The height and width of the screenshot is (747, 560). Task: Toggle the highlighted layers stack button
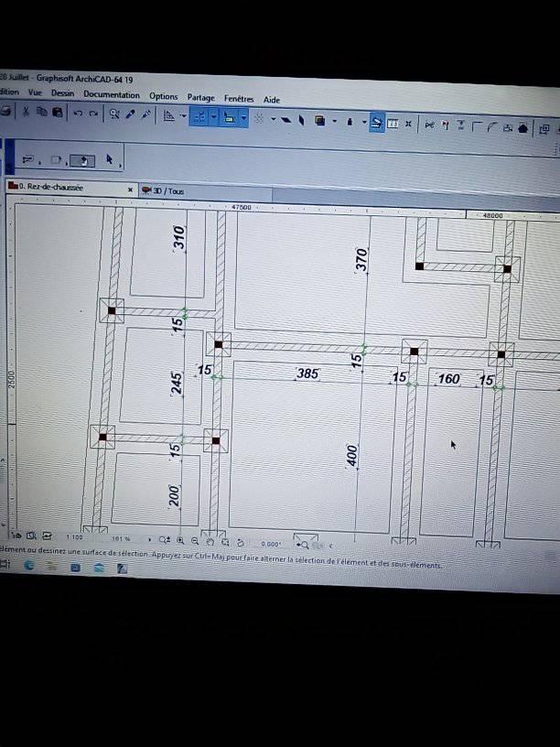[377, 123]
